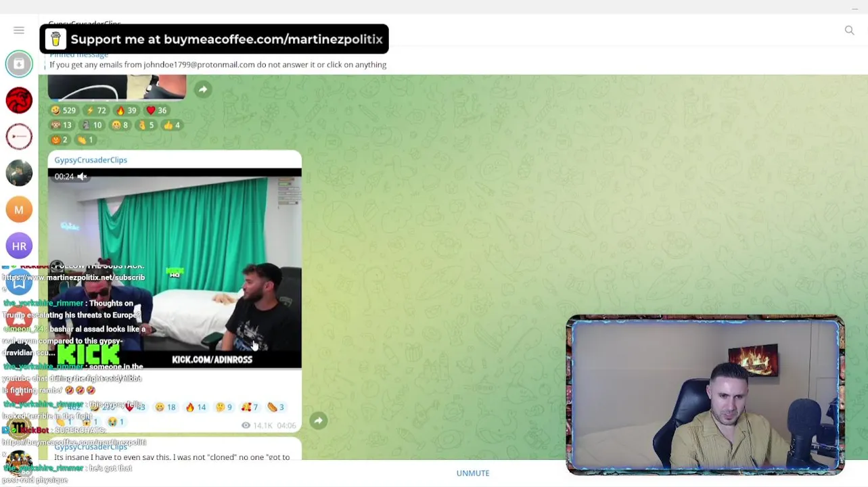Add the clapping reaction showing 1
Viewport: 868px width, 487px height.
pyautogui.click(x=85, y=140)
